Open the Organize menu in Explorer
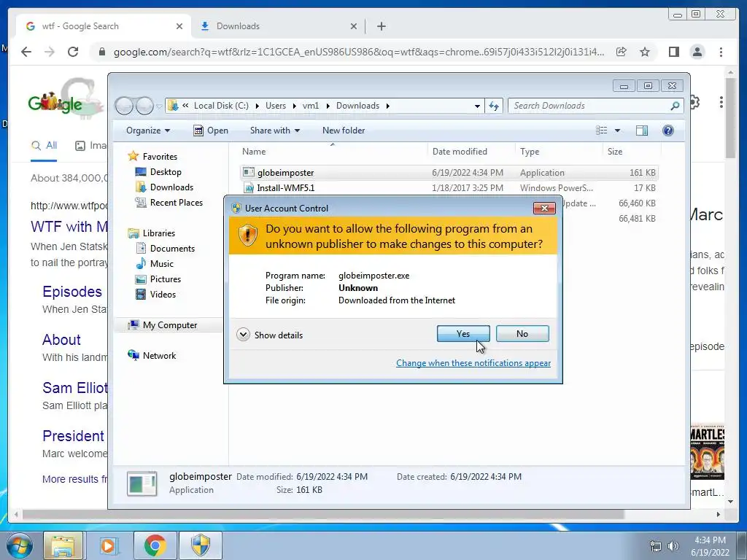 147,131
